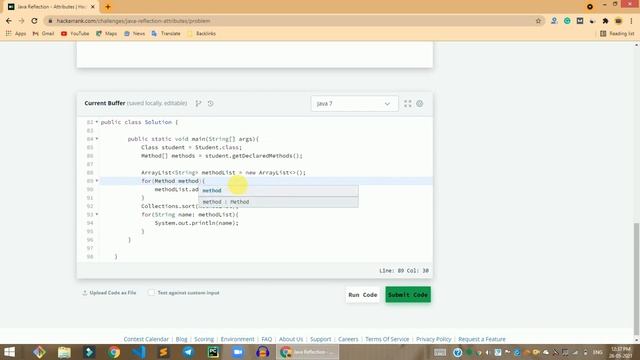Image resolution: width=640 pixels, height=360 pixels.
Task: Open the editor settings gear
Action: [420, 104]
